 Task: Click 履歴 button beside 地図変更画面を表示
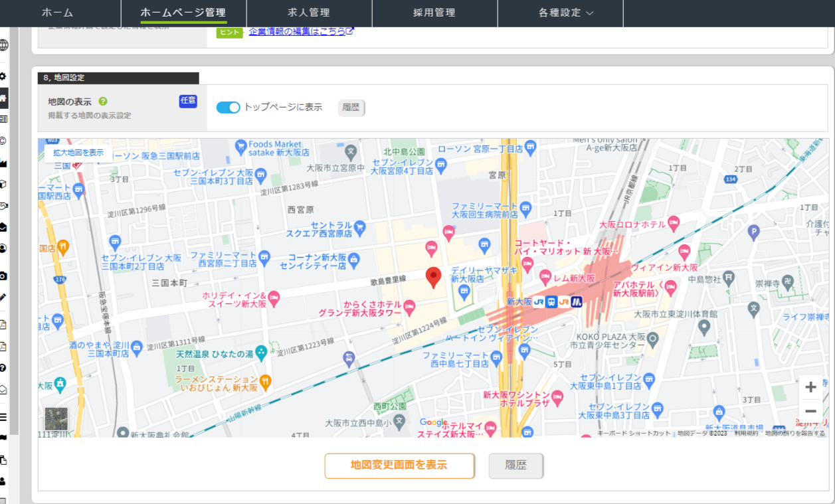pyautogui.click(x=515, y=465)
